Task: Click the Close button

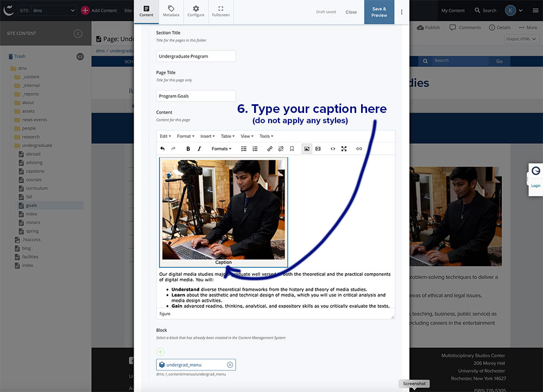Action: (x=351, y=12)
